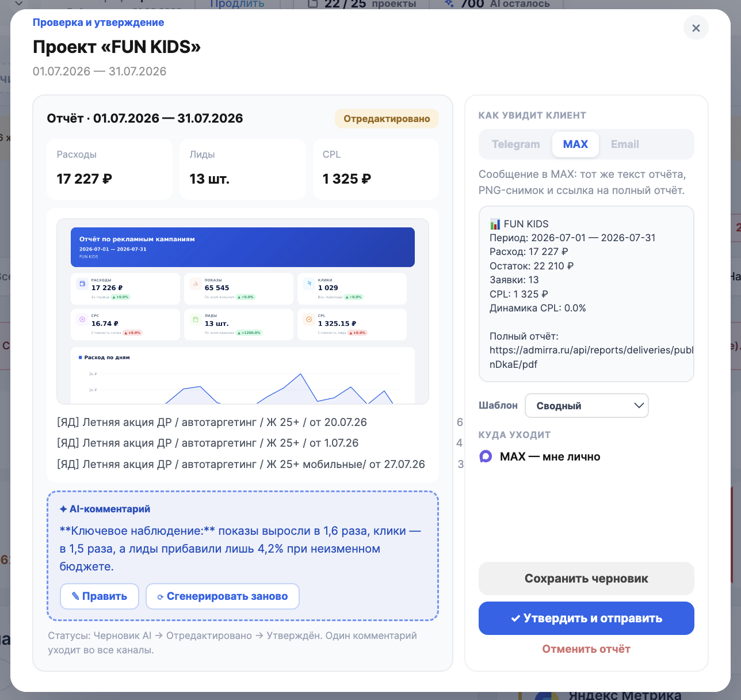Switch preview to Email tab
The width and height of the screenshot is (741, 700).
[x=625, y=144]
